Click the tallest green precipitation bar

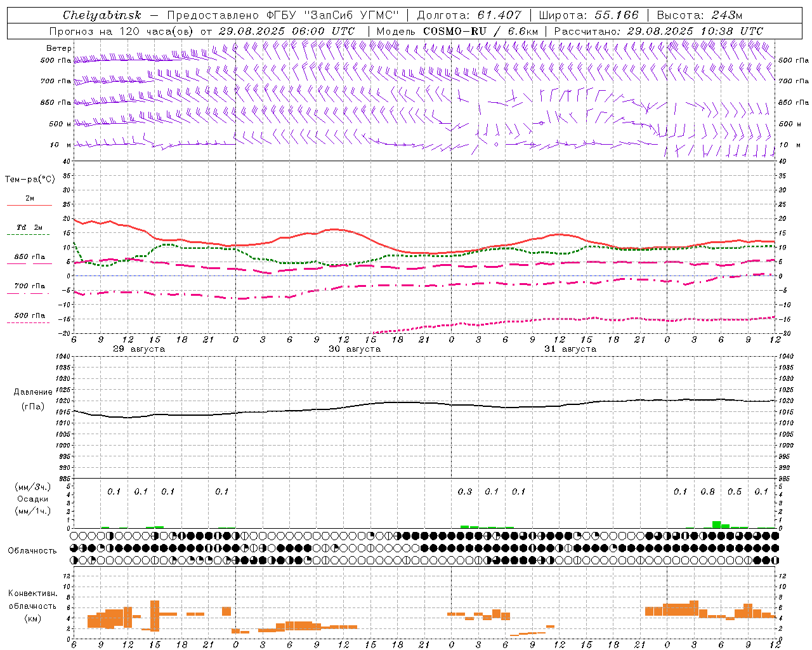point(716,524)
